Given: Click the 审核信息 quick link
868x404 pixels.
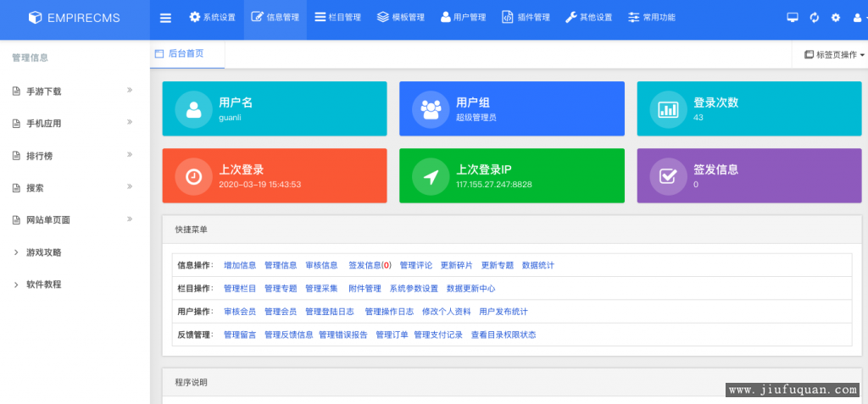Looking at the screenshot, I should (x=321, y=265).
